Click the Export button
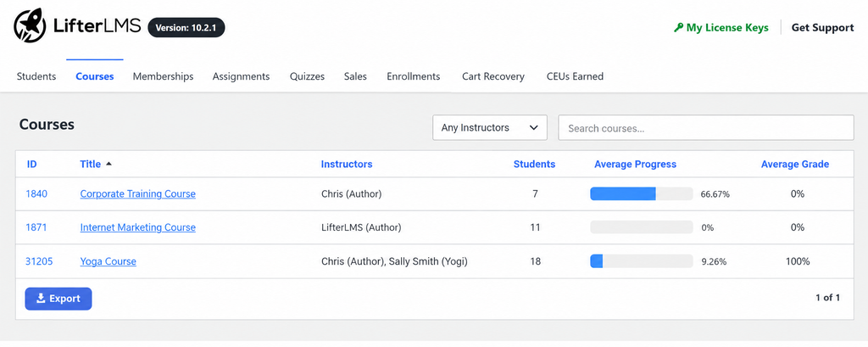868x347 pixels. tap(58, 299)
